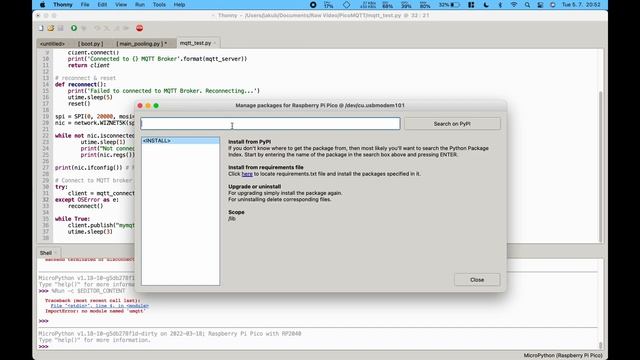640x360 pixels.
Task: Click the Step out toolbar icon
Action: 117,28
